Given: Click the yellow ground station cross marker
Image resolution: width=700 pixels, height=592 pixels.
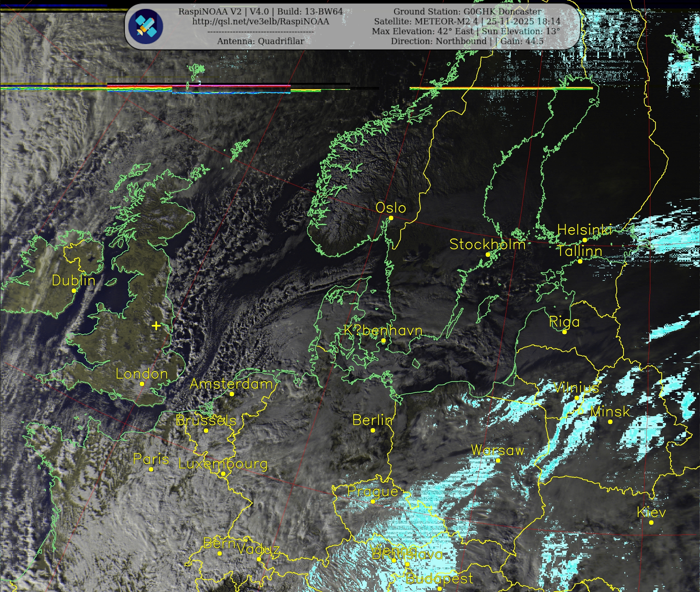Looking at the screenshot, I should tap(156, 326).
